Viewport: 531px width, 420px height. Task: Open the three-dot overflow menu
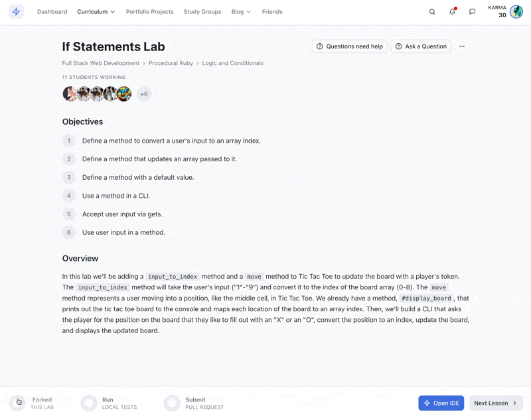coord(462,46)
